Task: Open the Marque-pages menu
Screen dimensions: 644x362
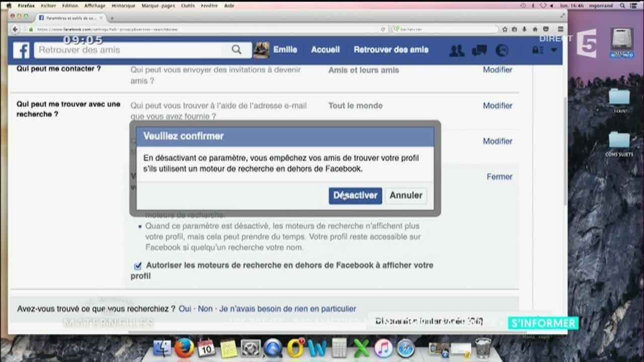Action: [x=158, y=6]
